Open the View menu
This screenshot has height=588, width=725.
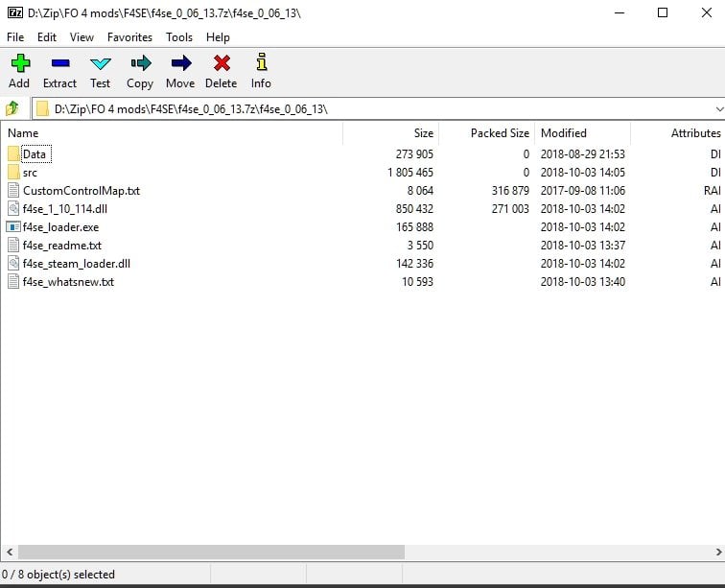point(82,37)
